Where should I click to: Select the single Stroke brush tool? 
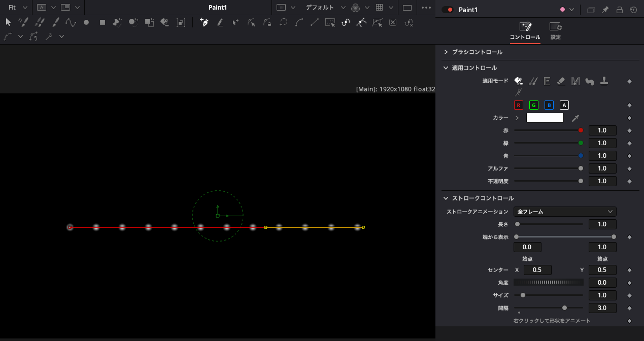coord(55,22)
